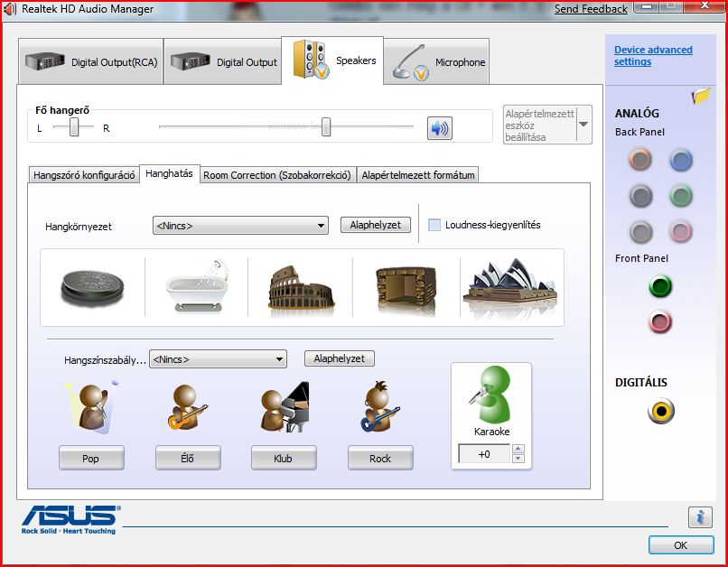The width and height of the screenshot is (728, 567).
Task: Reset equalizer with the lower Alaphelyzet button
Action: 340,358
